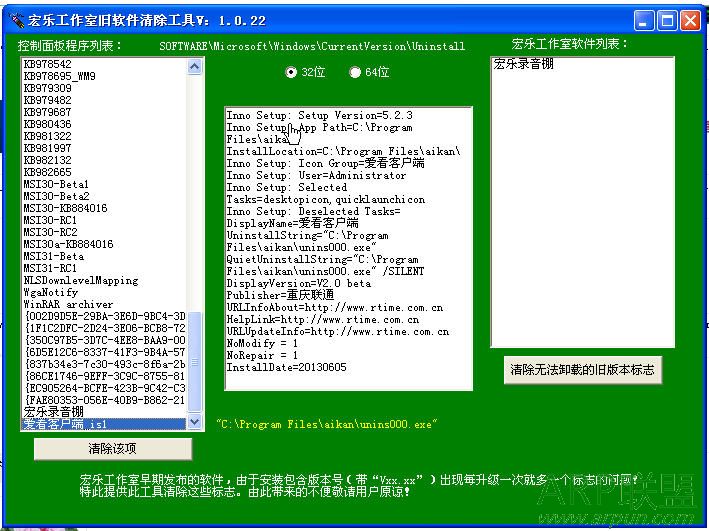Select the {837b34e3-7c30 list entry
This screenshot has width=709, height=531.
click(x=104, y=364)
